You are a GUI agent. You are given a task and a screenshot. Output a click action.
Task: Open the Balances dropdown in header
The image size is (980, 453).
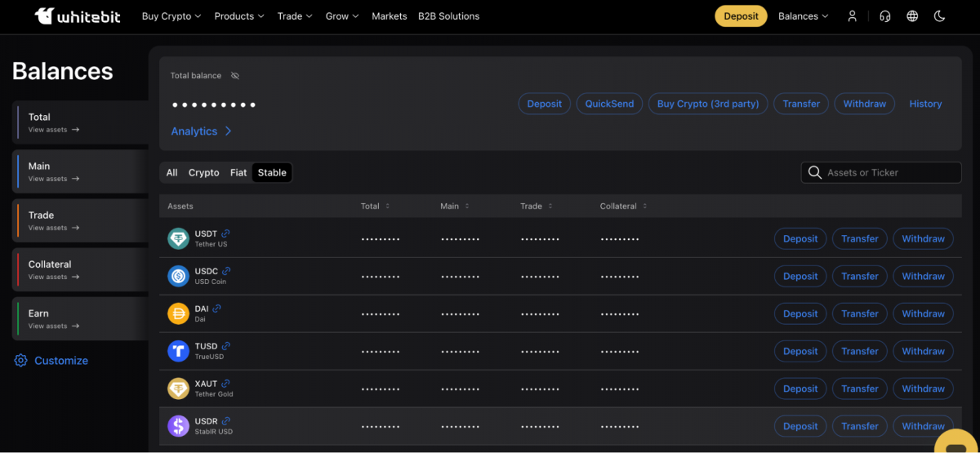click(803, 16)
